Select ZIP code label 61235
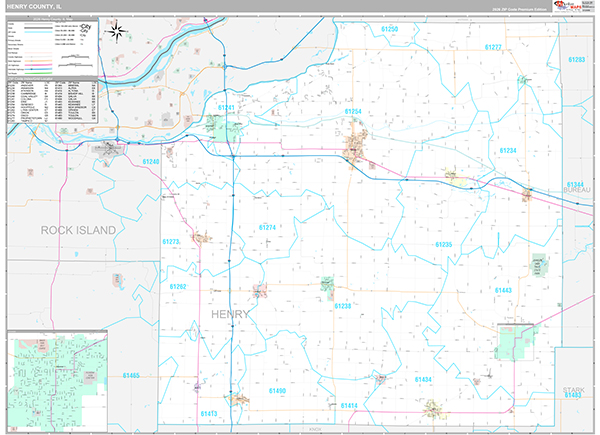This screenshot has width=600, height=435. tap(443, 244)
